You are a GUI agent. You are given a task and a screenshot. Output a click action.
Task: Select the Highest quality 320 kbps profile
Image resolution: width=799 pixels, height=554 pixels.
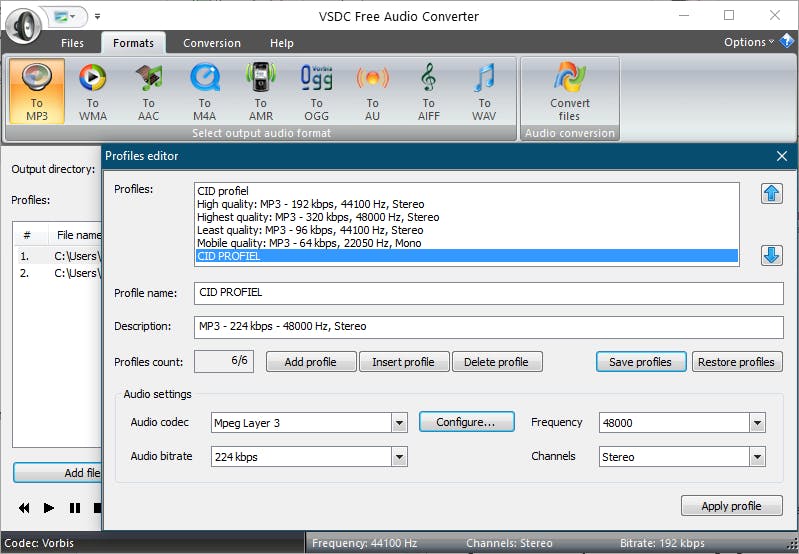tap(467, 217)
